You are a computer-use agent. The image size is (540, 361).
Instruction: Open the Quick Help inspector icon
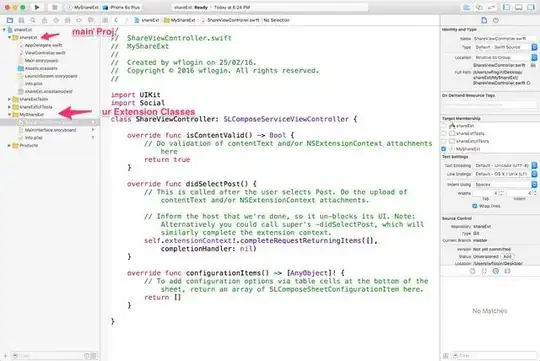[496, 20]
